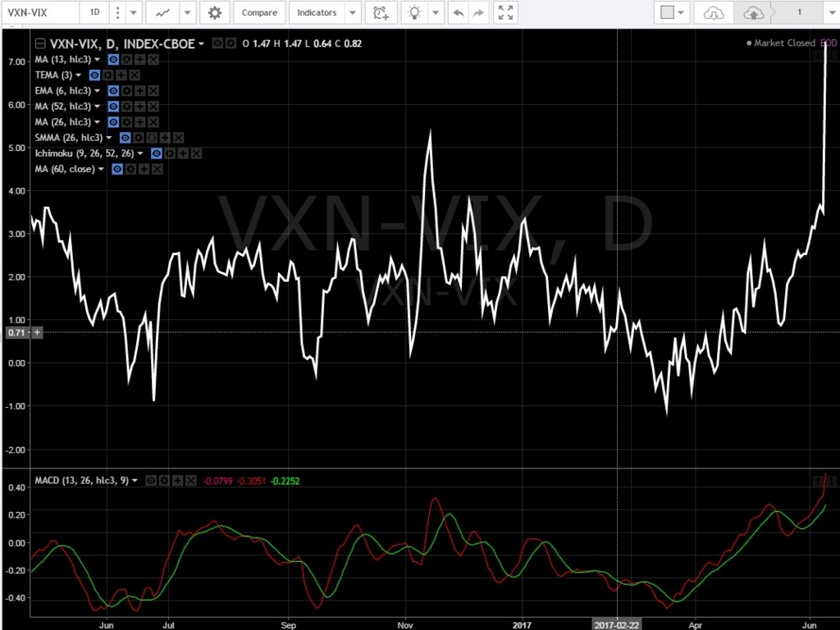Open chart properties gear in top toolbar
The width and height of the screenshot is (840, 630).
coord(215,12)
